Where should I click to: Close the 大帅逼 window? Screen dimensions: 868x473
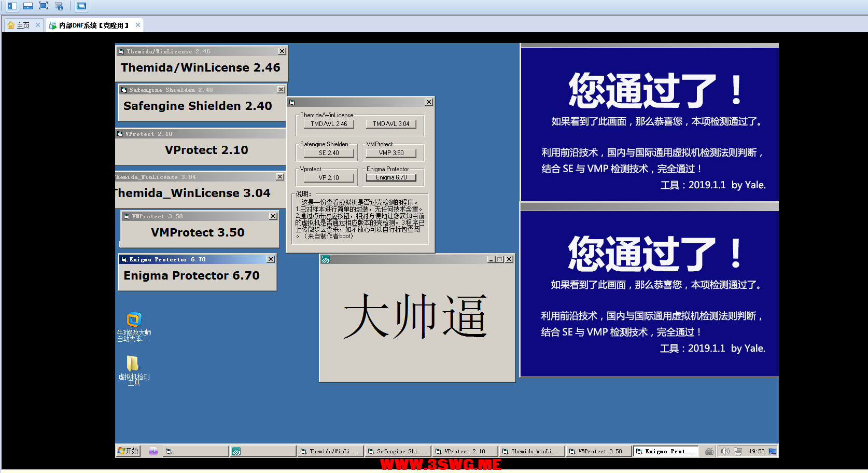click(x=509, y=259)
